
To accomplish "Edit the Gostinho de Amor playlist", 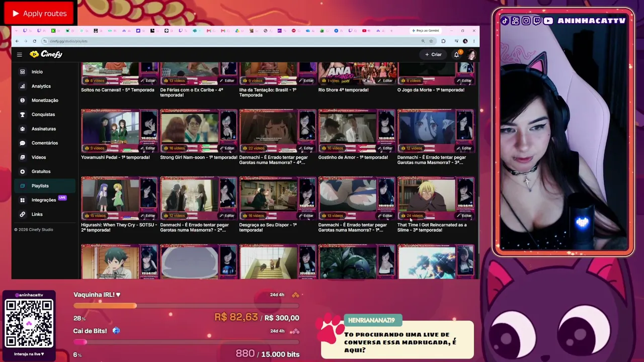I will click(385, 148).
